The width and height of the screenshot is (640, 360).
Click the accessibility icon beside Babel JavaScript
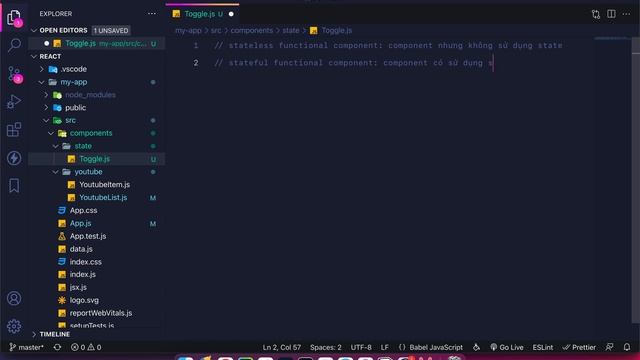[x=476, y=347]
